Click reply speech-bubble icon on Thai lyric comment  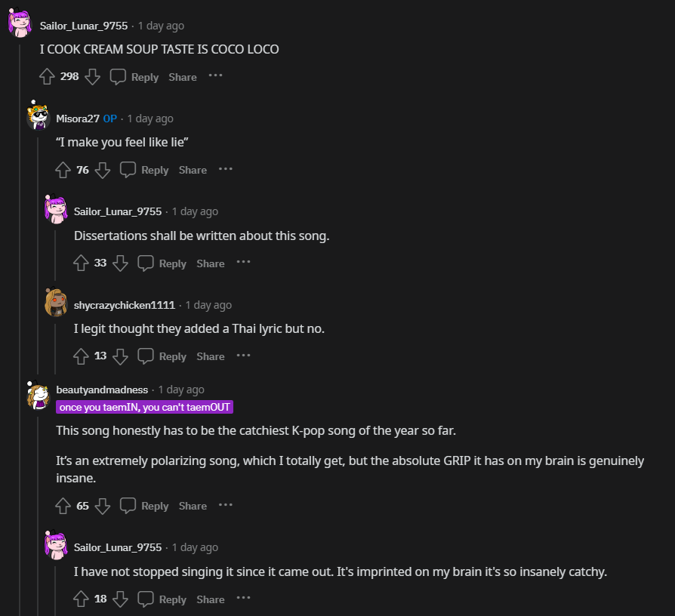pos(146,356)
